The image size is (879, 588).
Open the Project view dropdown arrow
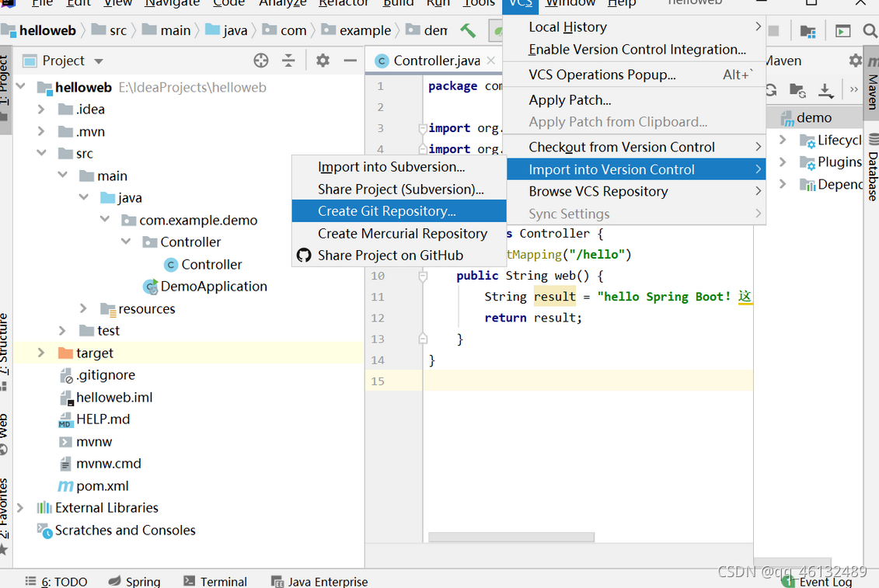pos(99,61)
